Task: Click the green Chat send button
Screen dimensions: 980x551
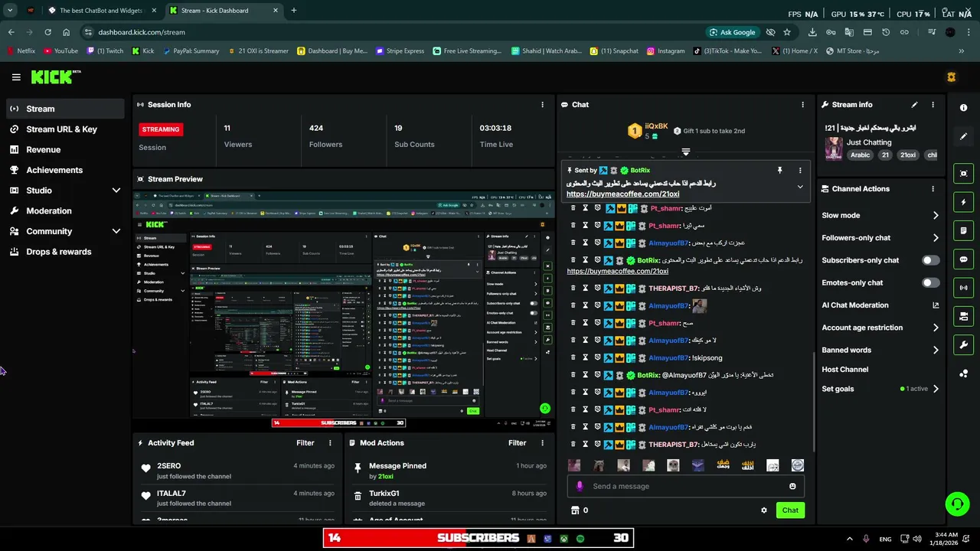Action: pos(790,510)
